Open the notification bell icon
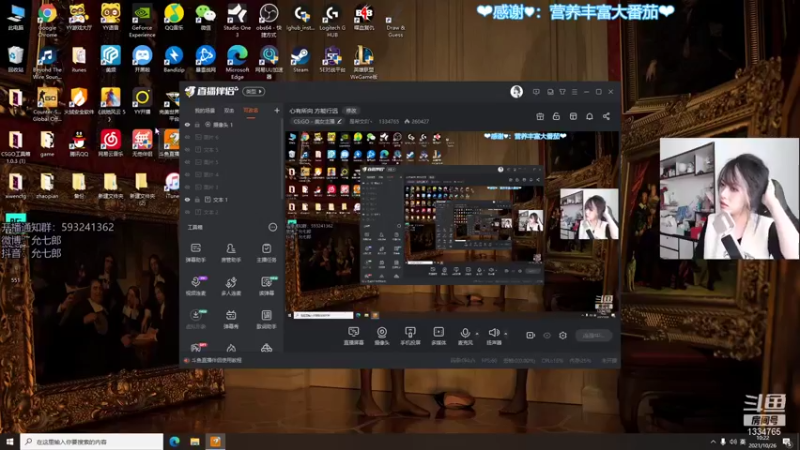This screenshot has height=450, width=800. click(589, 116)
